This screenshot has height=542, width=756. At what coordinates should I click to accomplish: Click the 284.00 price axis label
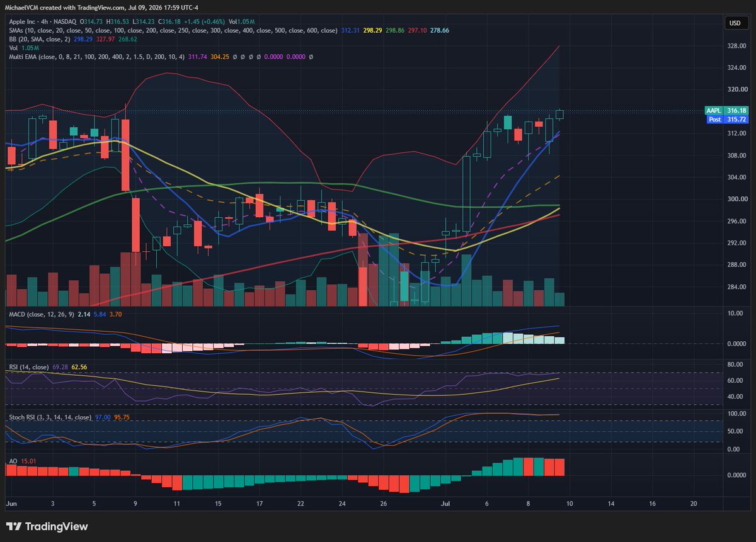pyautogui.click(x=737, y=287)
